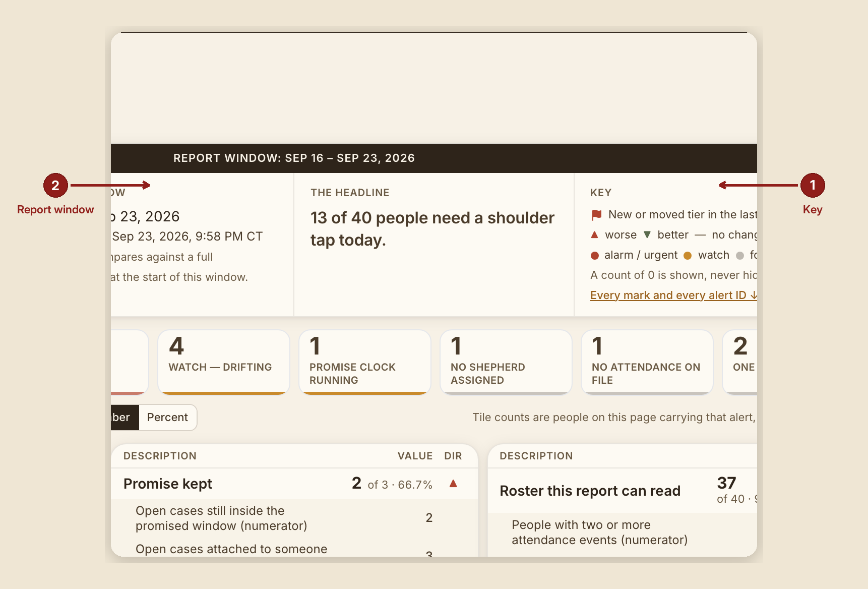Viewport: 868px width, 589px height.
Task: Click the red direction triangle on 'Promise kept'
Action: pos(453,484)
